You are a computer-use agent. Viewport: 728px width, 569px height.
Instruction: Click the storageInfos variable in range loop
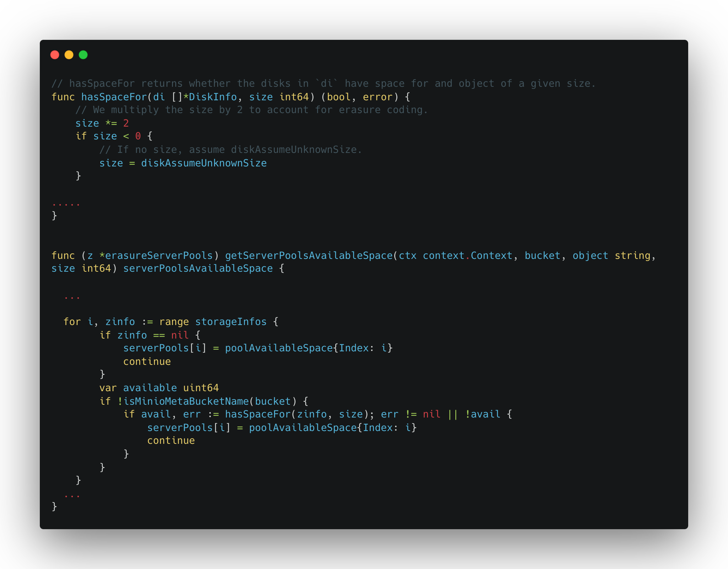[x=231, y=322]
